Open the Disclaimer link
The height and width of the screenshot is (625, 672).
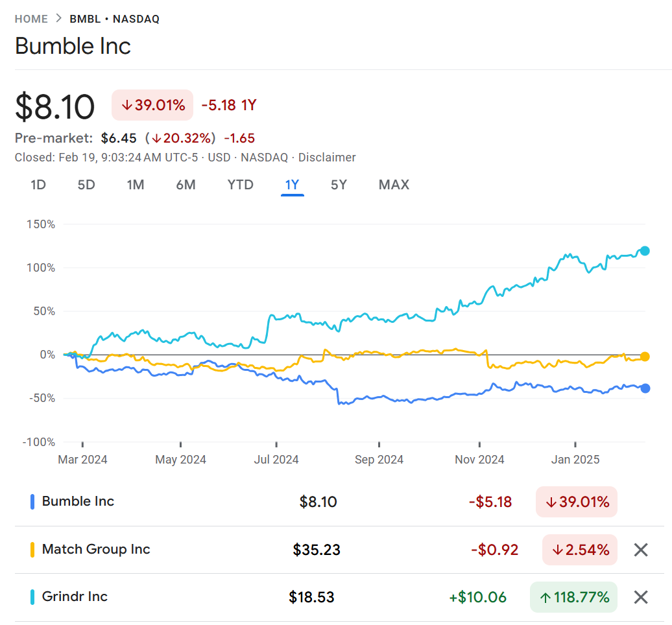(x=327, y=158)
